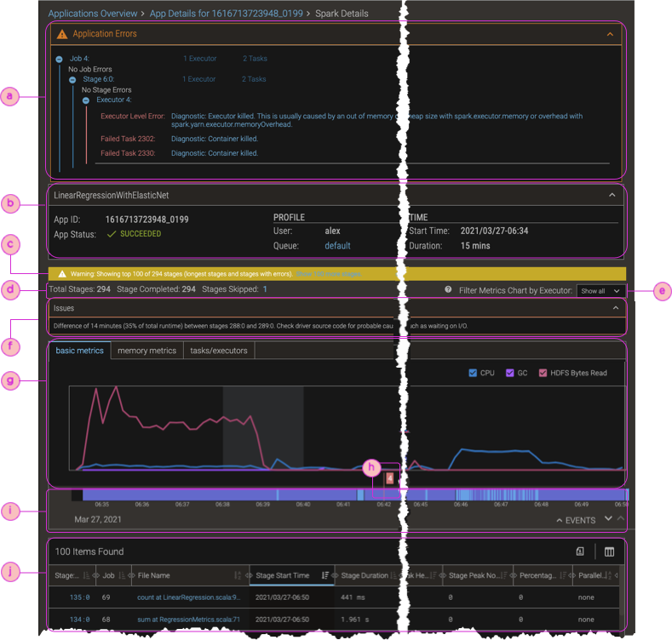Click the Show 100 more stages link
The height and width of the screenshot is (640, 672).
pos(328,274)
